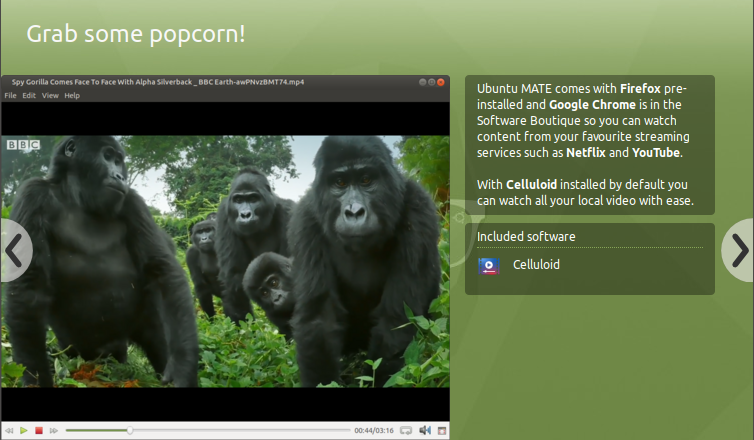Click the fast-forward button in player
754x440 pixels.
(54, 430)
